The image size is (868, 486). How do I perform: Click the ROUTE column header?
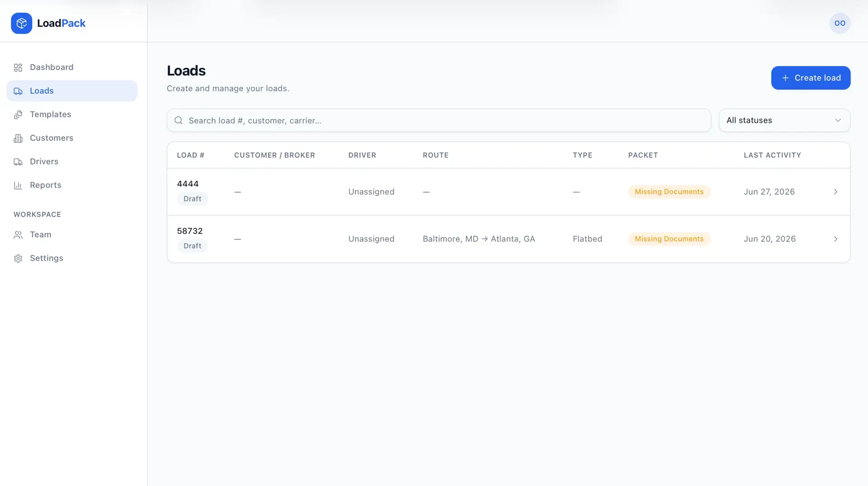pos(435,155)
